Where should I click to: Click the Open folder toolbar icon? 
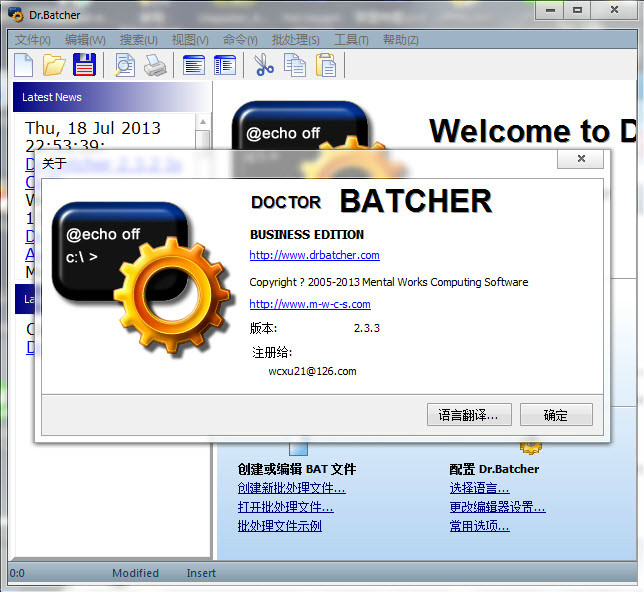54,65
